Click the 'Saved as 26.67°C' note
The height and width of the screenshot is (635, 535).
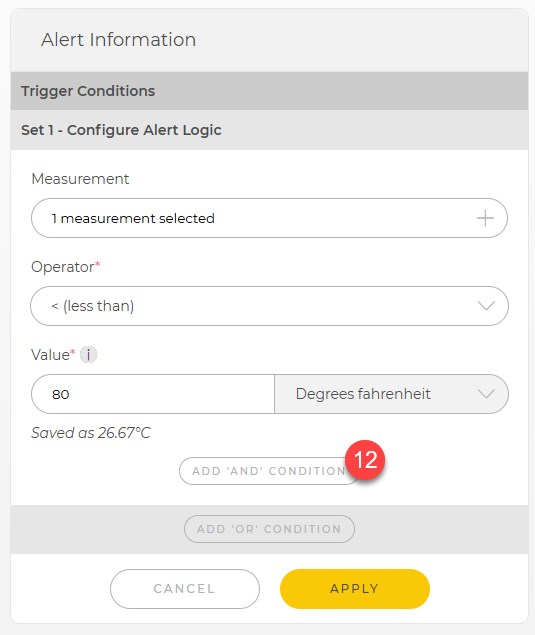(91, 433)
